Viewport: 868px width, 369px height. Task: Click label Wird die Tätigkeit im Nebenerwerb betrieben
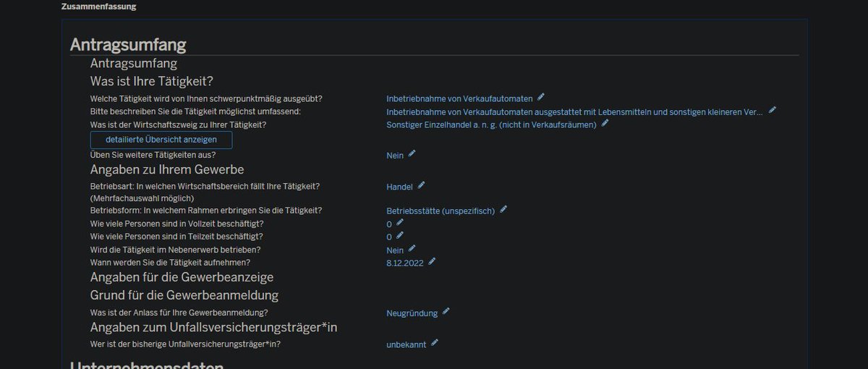[176, 250]
